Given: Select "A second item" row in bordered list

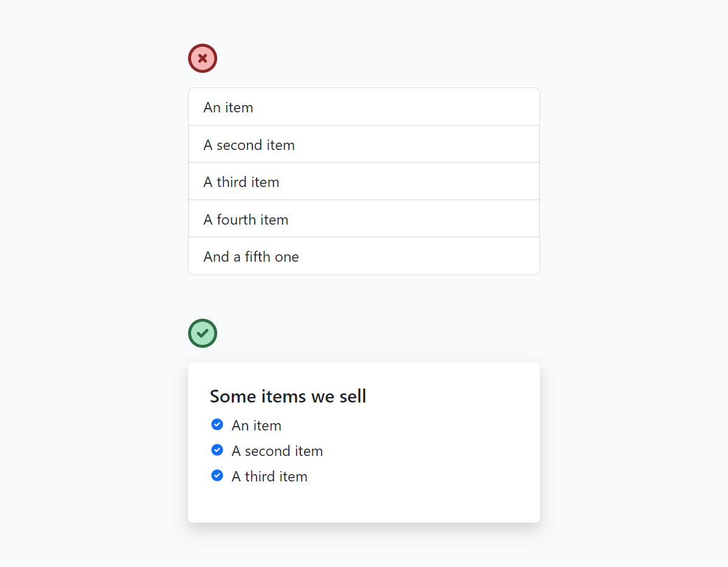Looking at the screenshot, I should [x=363, y=144].
